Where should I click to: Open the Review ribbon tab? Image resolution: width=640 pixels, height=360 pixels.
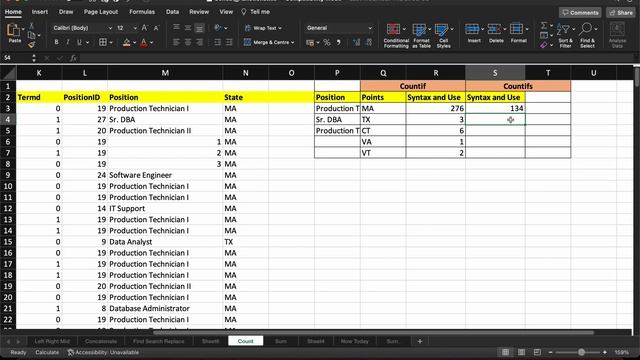point(199,12)
